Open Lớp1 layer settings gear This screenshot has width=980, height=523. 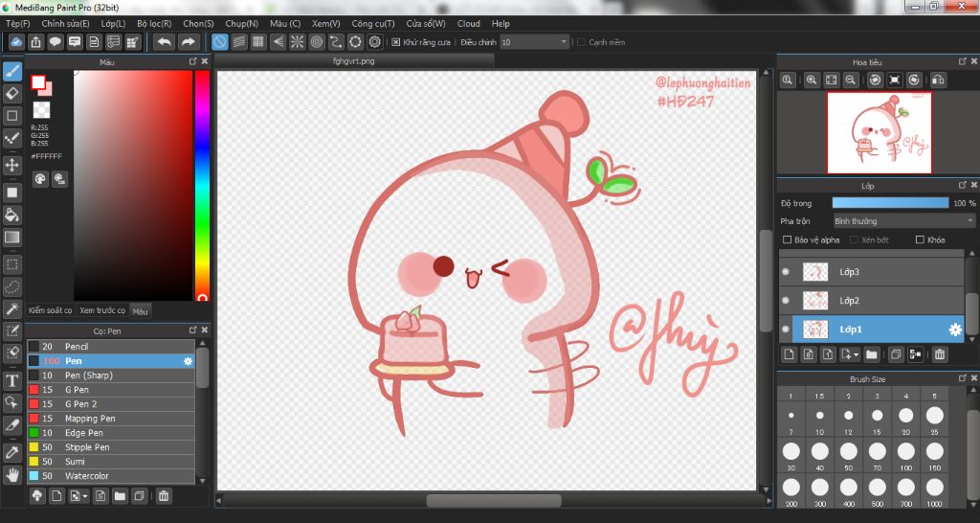point(955,330)
